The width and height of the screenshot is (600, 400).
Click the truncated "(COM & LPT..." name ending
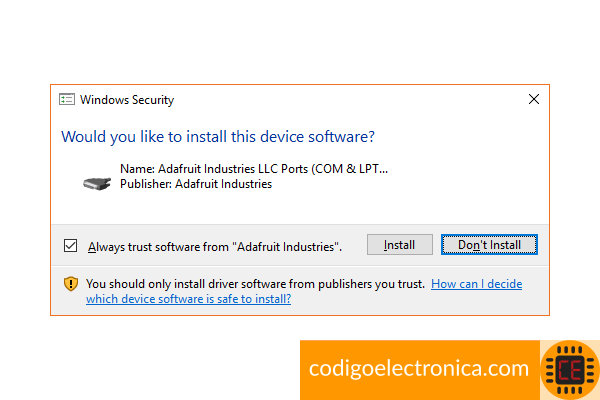pyautogui.click(x=349, y=169)
